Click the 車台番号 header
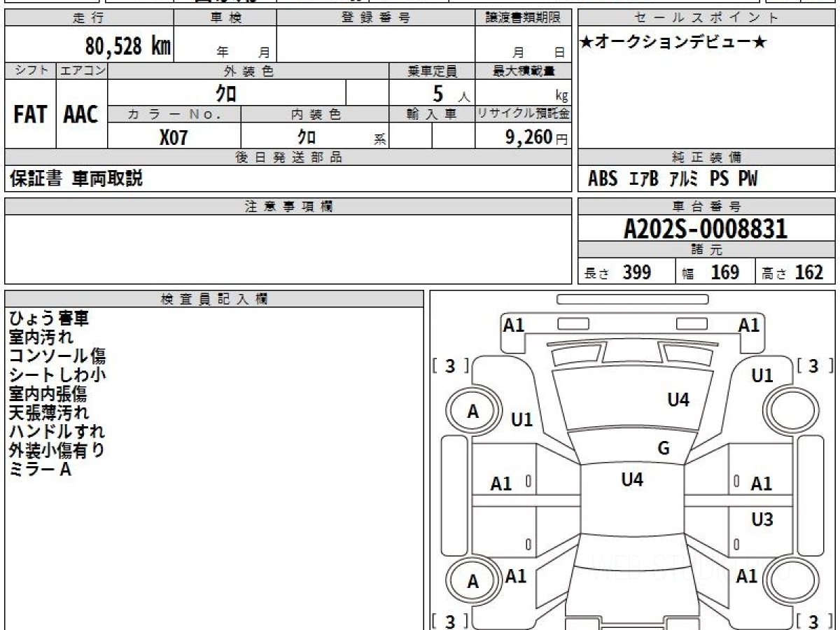The width and height of the screenshot is (840, 630). pyautogui.click(x=707, y=206)
